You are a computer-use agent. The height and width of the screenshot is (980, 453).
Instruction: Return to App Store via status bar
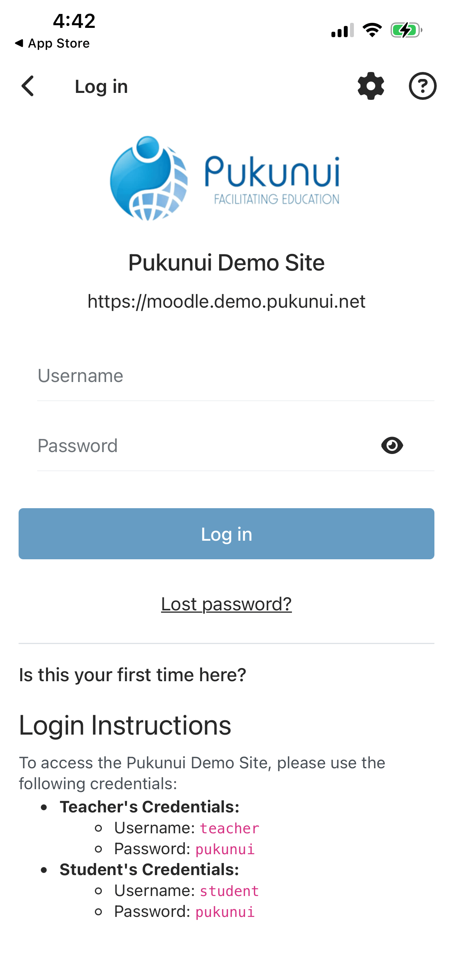coord(52,43)
